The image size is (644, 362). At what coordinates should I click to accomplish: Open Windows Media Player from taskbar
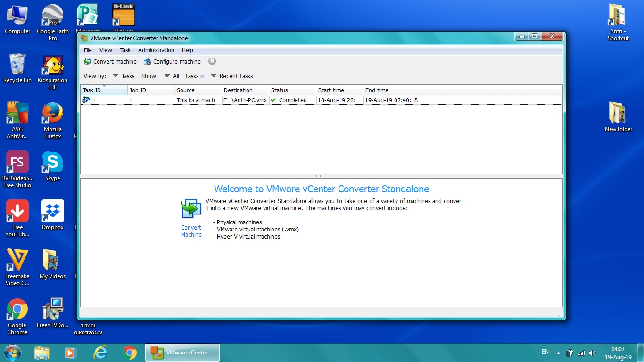pyautogui.click(x=70, y=353)
